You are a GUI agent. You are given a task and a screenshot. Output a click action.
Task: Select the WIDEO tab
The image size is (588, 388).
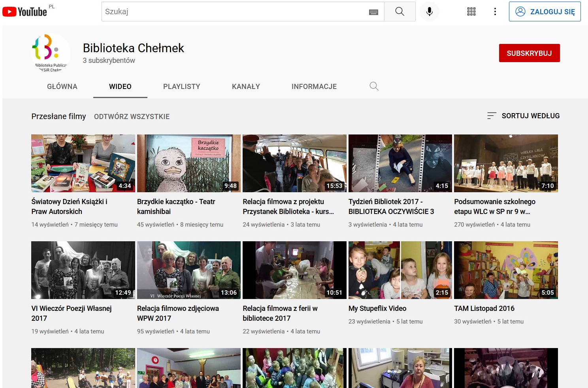120,86
